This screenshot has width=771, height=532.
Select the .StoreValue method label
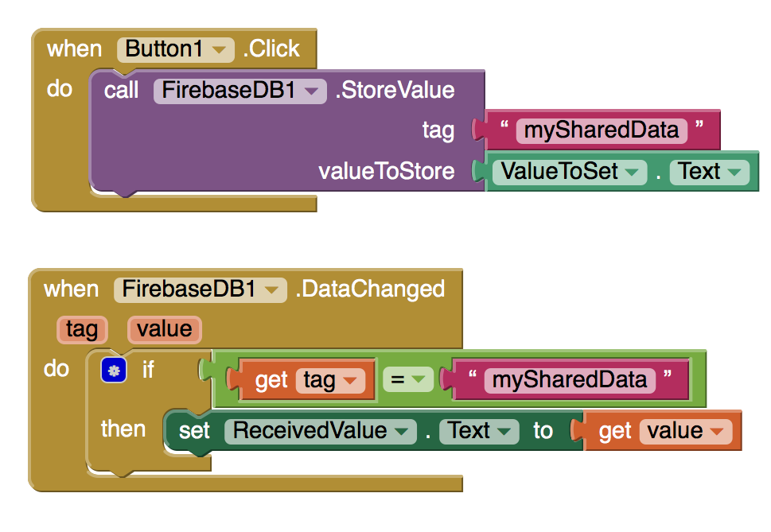[395, 91]
